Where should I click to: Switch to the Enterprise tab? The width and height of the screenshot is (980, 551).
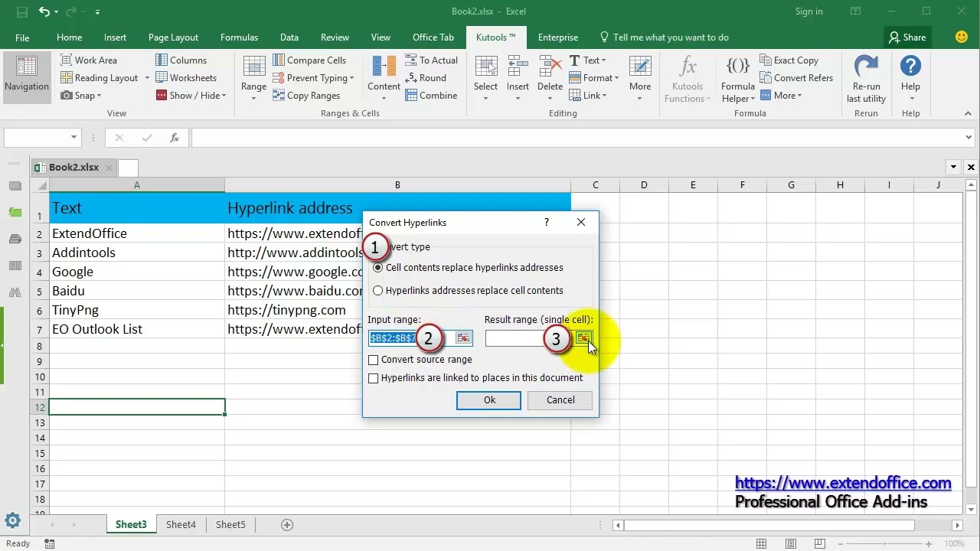pos(558,37)
